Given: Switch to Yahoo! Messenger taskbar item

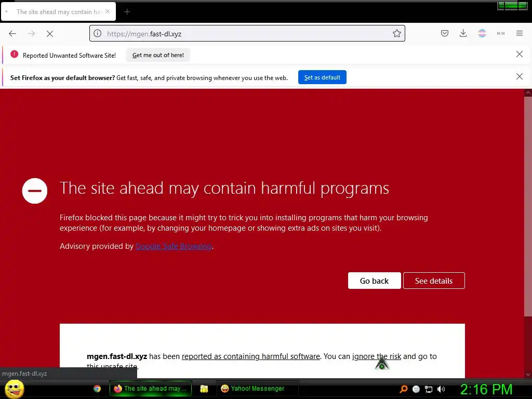Looking at the screenshot, I should coord(257,389).
